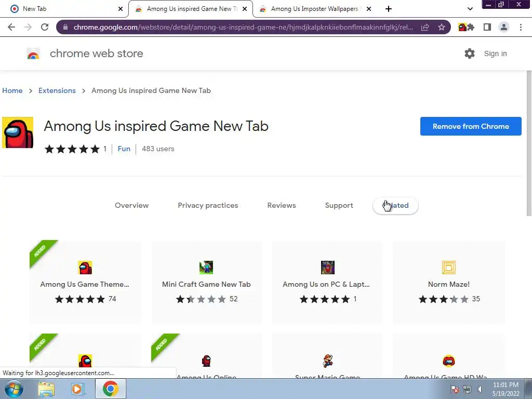Click the five-star rating under the title

(x=72, y=149)
